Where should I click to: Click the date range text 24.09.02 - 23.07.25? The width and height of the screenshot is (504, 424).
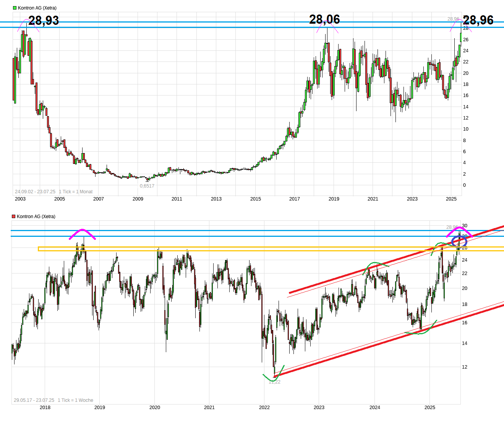pos(35,191)
